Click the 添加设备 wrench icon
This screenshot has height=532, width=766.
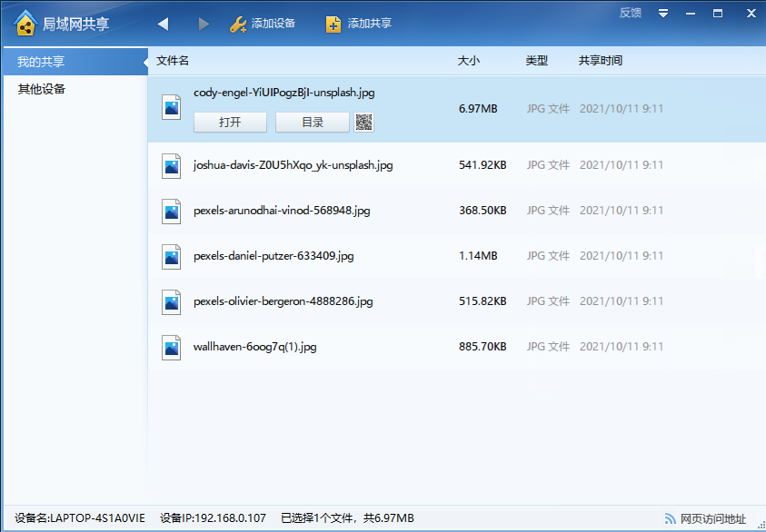point(238,24)
